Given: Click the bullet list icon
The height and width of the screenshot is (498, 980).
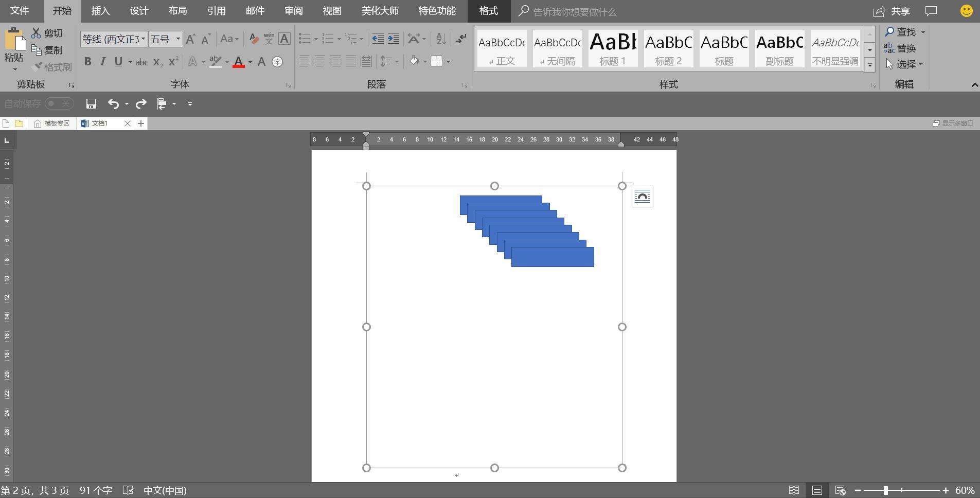Looking at the screenshot, I should tap(305, 39).
